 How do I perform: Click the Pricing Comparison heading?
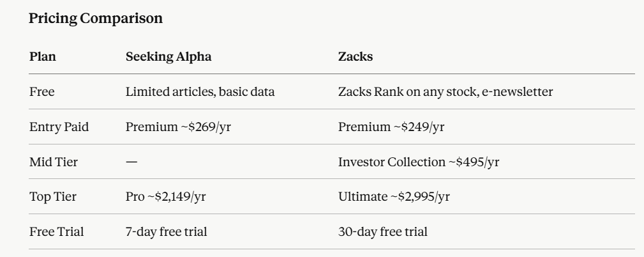(96, 19)
